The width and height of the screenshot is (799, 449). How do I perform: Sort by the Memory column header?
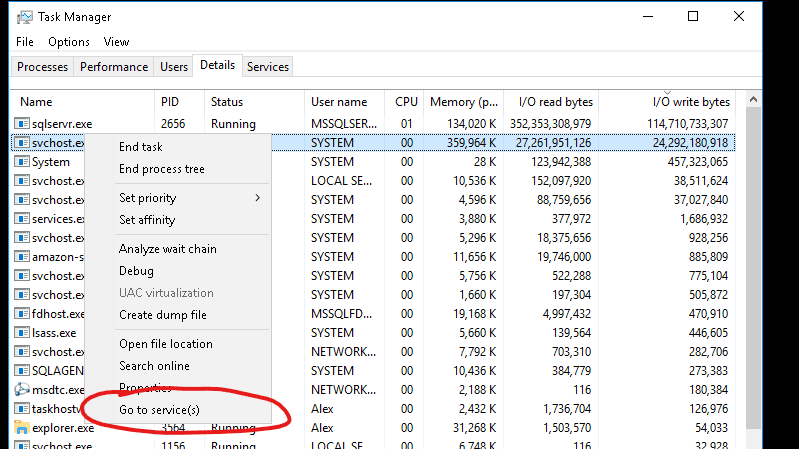tap(464, 102)
